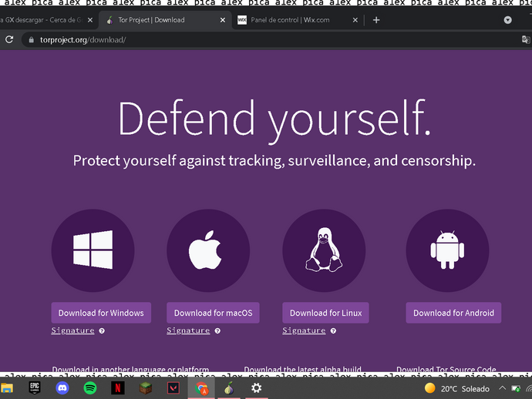Click the 20°C Soleado weather widget
The width and height of the screenshot is (532, 399).
click(x=457, y=388)
